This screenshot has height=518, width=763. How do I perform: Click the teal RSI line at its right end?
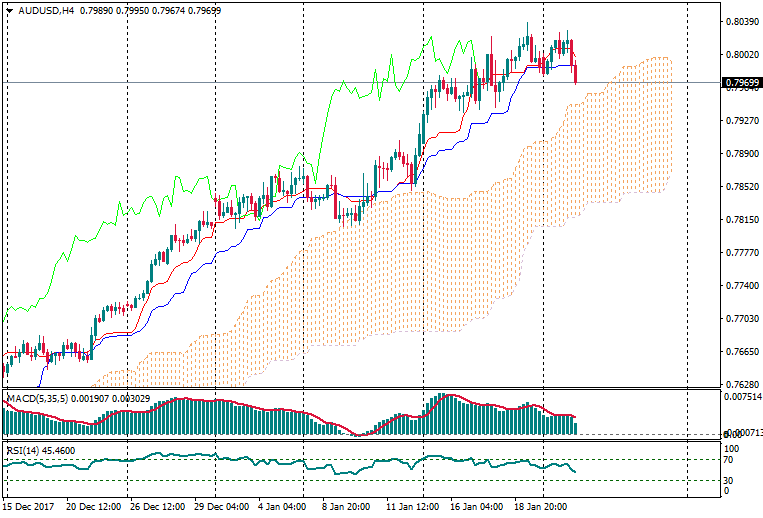(x=574, y=471)
